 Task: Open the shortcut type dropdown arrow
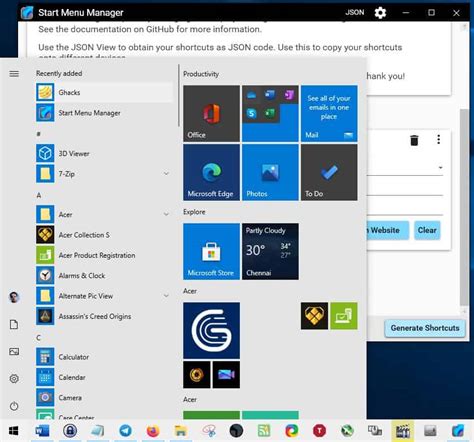point(440,167)
